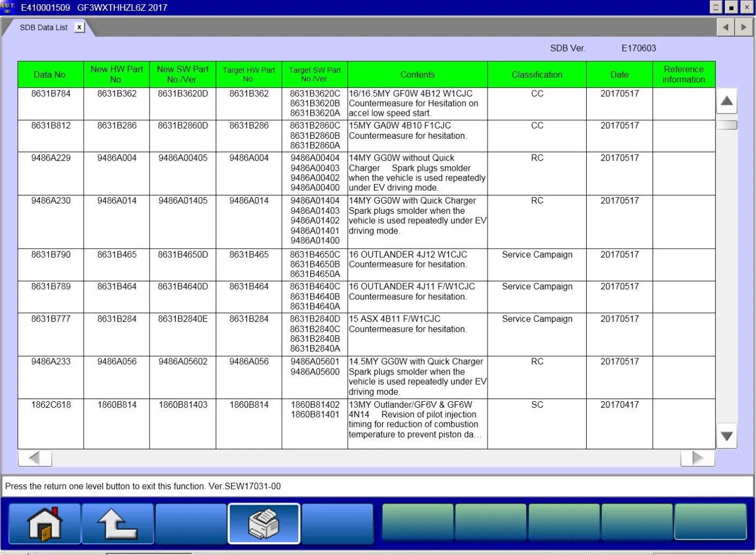Select data row 9486A230
The height and width of the screenshot is (555, 756).
point(366,222)
